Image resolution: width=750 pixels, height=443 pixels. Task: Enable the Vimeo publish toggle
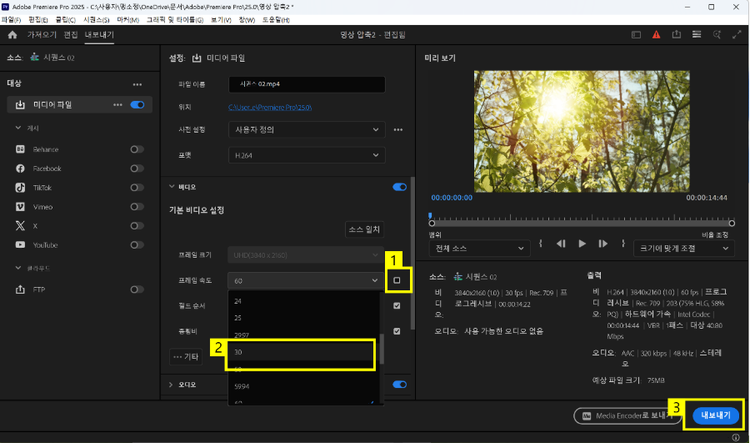pos(137,207)
